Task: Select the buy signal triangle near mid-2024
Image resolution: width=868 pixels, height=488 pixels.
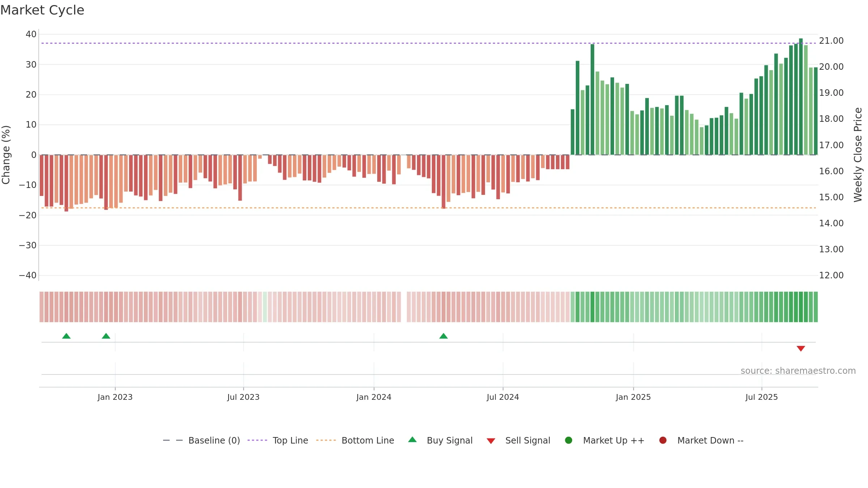Action: [x=443, y=336]
